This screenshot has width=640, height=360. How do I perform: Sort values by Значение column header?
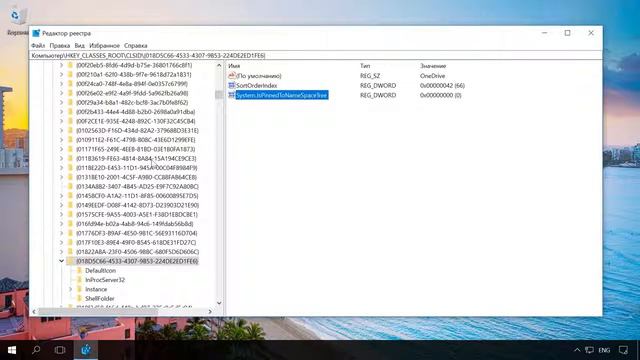[433, 66]
